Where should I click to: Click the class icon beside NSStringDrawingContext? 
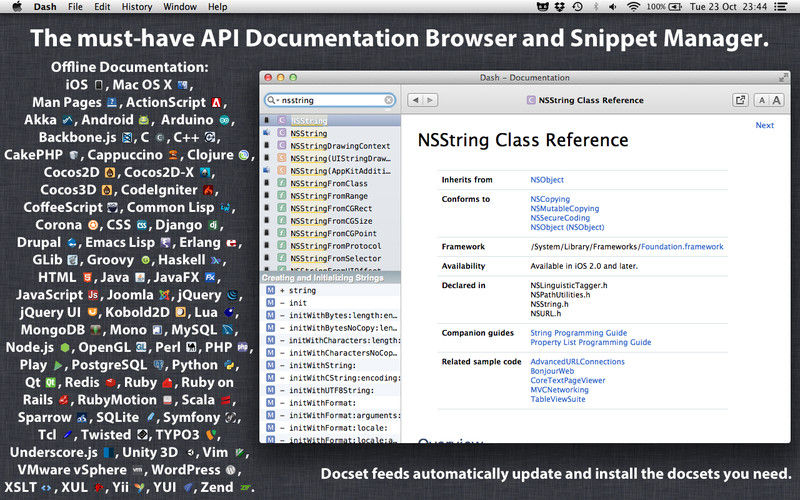282,145
